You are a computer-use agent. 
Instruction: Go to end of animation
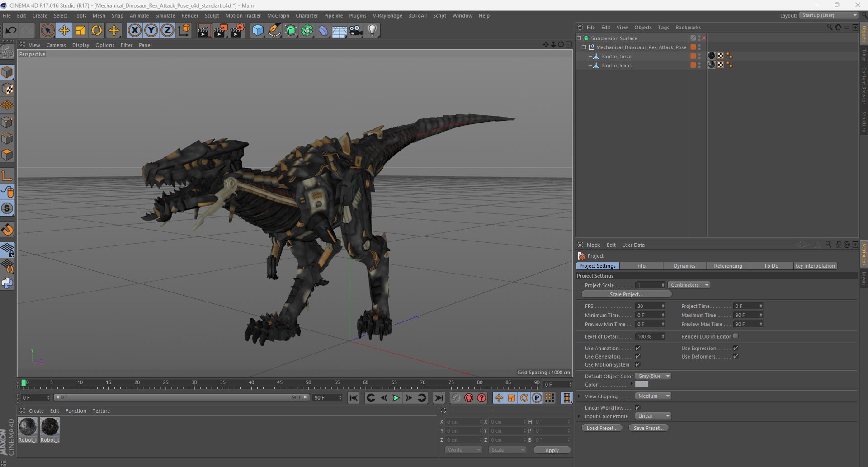tap(439, 398)
